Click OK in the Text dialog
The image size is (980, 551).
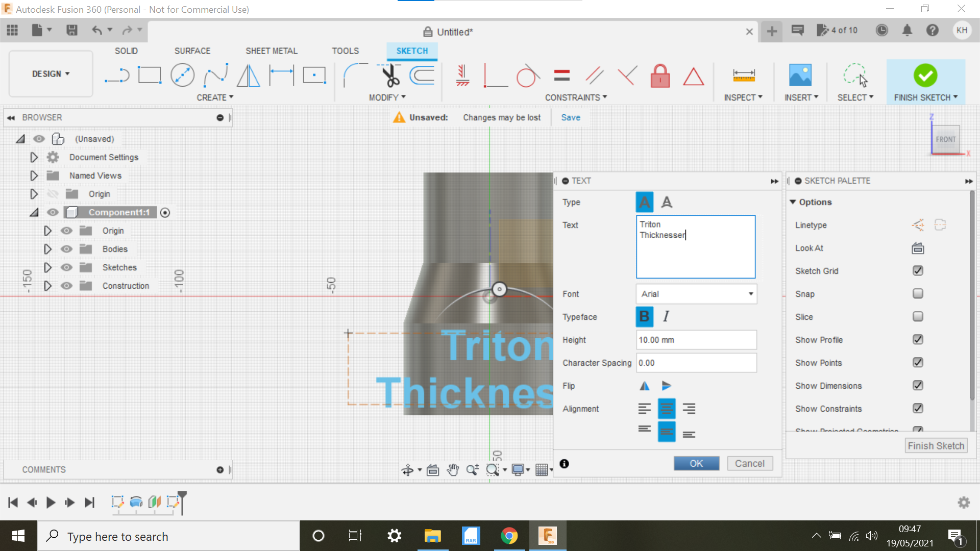[696, 463]
